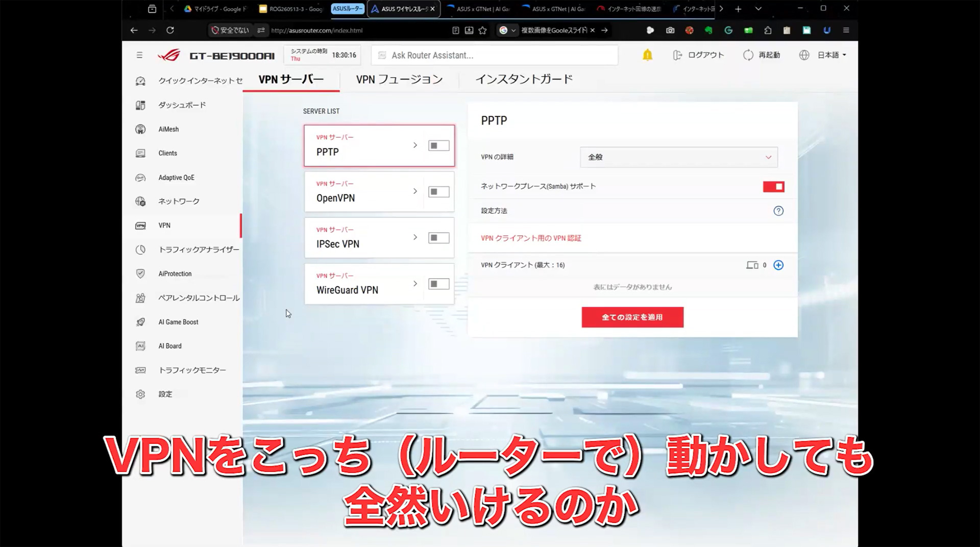Screen dimensions: 980x547
Task: Expand the PPTP server entry chevron
Action: pyautogui.click(x=415, y=145)
